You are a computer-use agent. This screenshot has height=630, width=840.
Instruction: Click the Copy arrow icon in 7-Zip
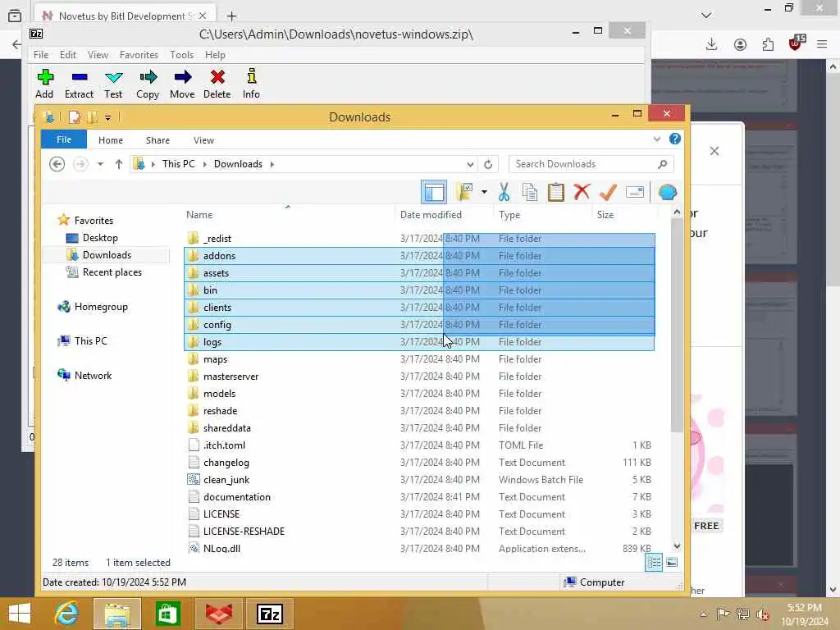(148, 84)
